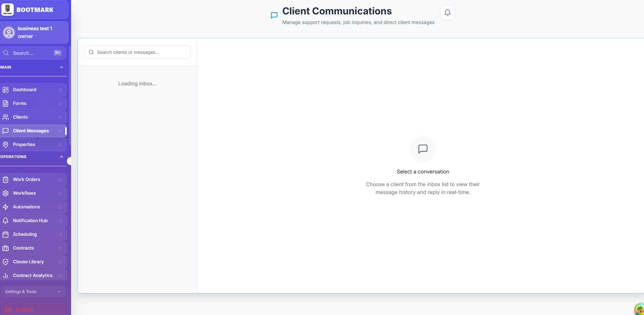Favorite Dashboard with its star
The height and width of the screenshot is (315, 644).
coord(60,90)
